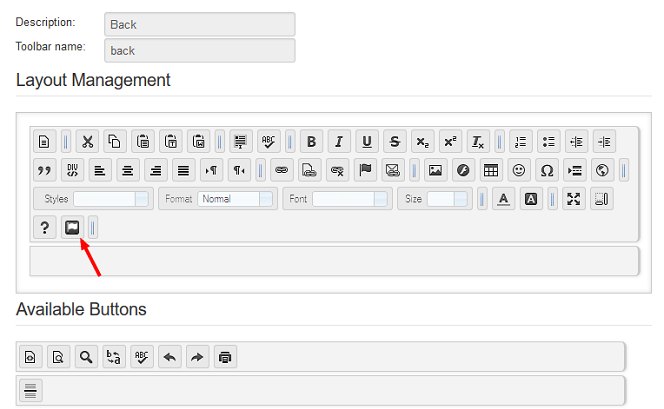
Task: Click the Blockquote quotation marks icon
Action: point(44,170)
